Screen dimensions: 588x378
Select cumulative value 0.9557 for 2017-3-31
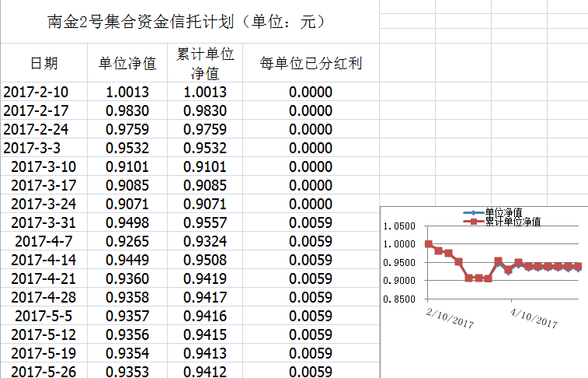click(205, 222)
